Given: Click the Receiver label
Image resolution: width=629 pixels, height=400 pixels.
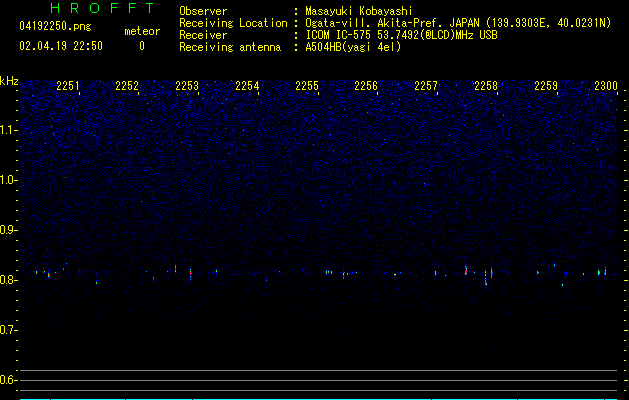Looking at the screenshot, I should (x=203, y=35).
